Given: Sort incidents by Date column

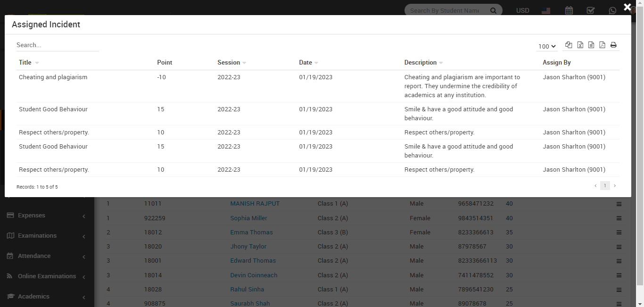Looking at the screenshot, I should click(305, 63).
